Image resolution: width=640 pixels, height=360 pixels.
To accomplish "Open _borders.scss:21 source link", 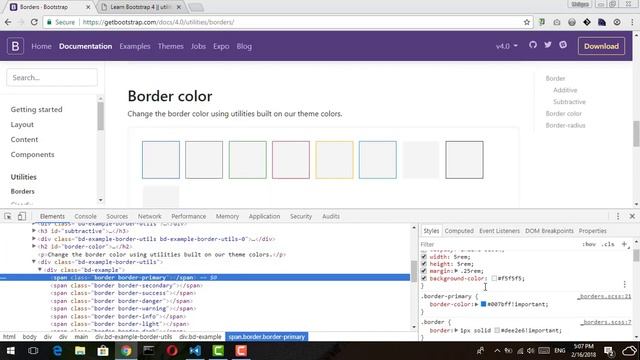I will tap(604, 296).
